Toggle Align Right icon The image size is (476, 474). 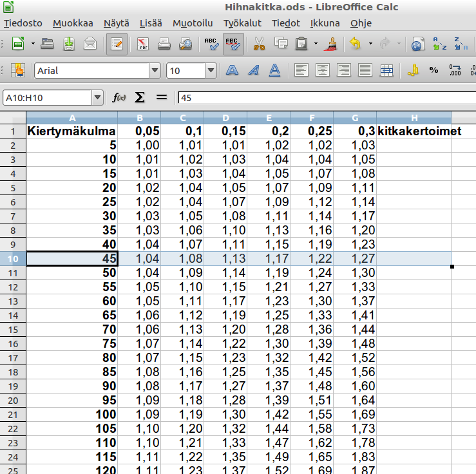tap(344, 70)
